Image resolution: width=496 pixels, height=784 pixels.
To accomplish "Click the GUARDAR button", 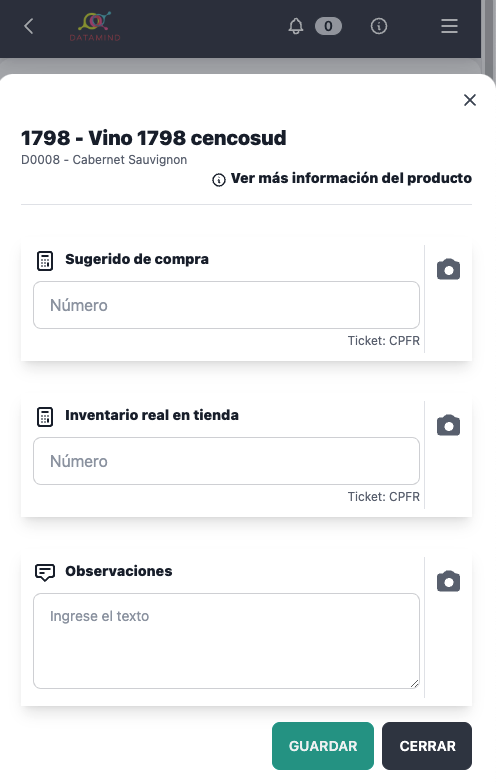I will click(x=323, y=746).
